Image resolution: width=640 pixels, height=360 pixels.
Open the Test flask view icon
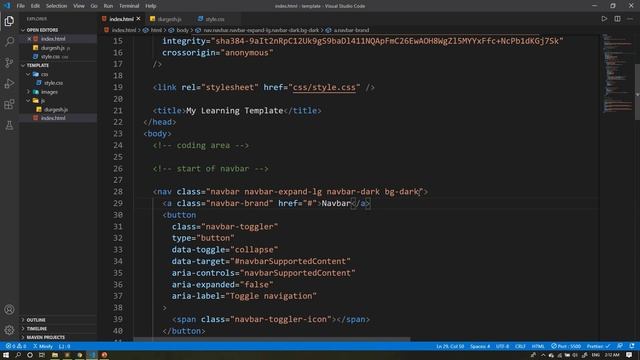coord(9,125)
